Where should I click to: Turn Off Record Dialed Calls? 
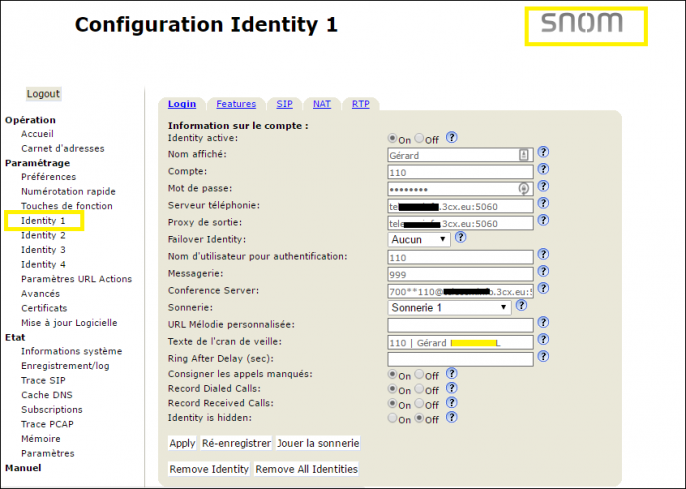pyautogui.click(x=419, y=389)
